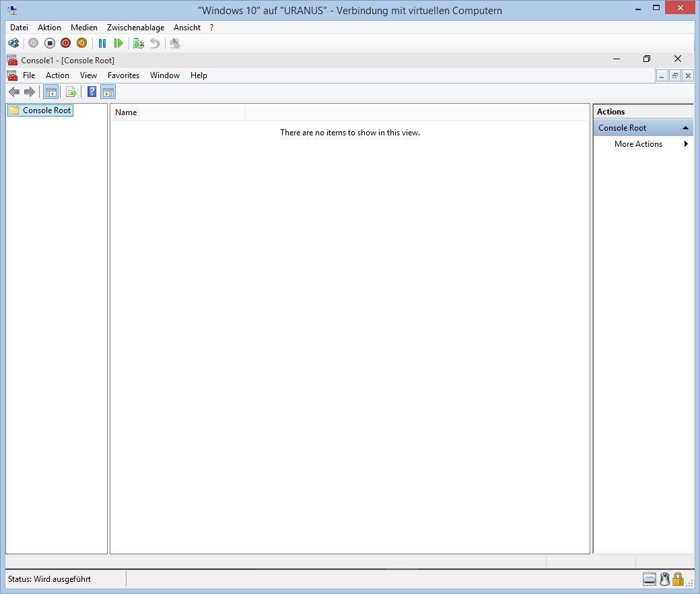Click the Ctrl+Alt+Del icon in VM toolbar
Image resolution: width=700 pixels, height=594 pixels.
13,43
